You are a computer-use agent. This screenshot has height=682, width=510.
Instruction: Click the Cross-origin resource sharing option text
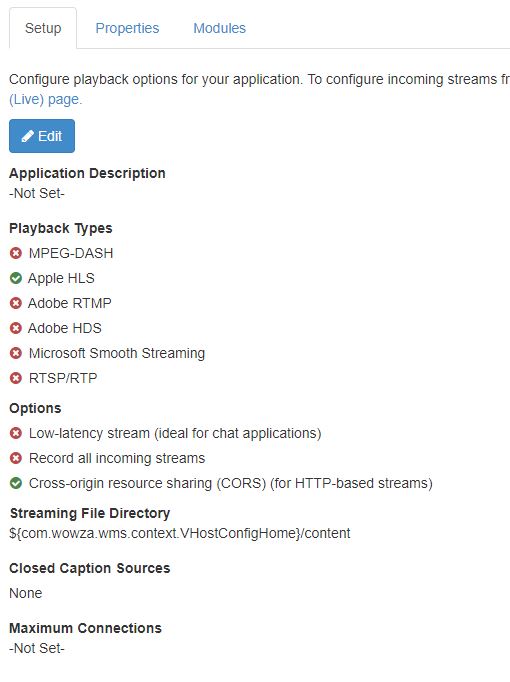(x=230, y=483)
